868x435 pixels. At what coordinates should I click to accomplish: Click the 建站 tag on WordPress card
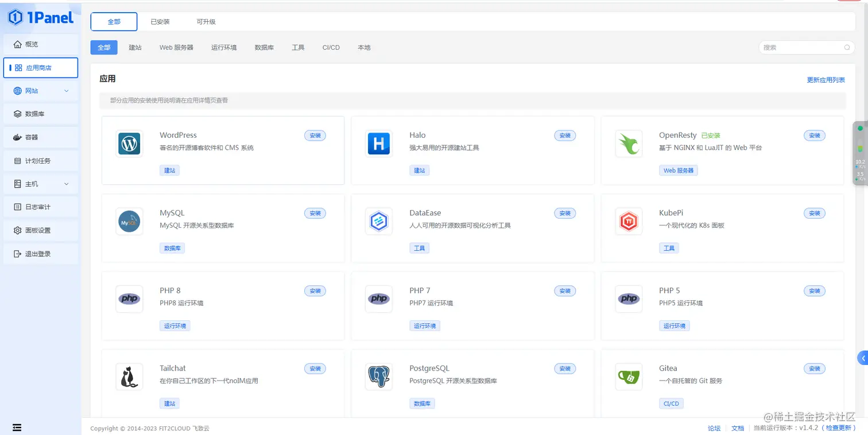click(169, 170)
